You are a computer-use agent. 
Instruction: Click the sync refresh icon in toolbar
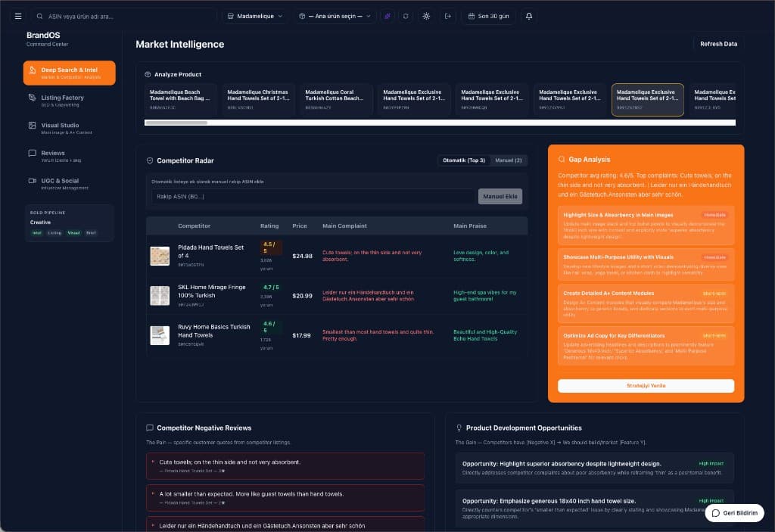tap(406, 17)
